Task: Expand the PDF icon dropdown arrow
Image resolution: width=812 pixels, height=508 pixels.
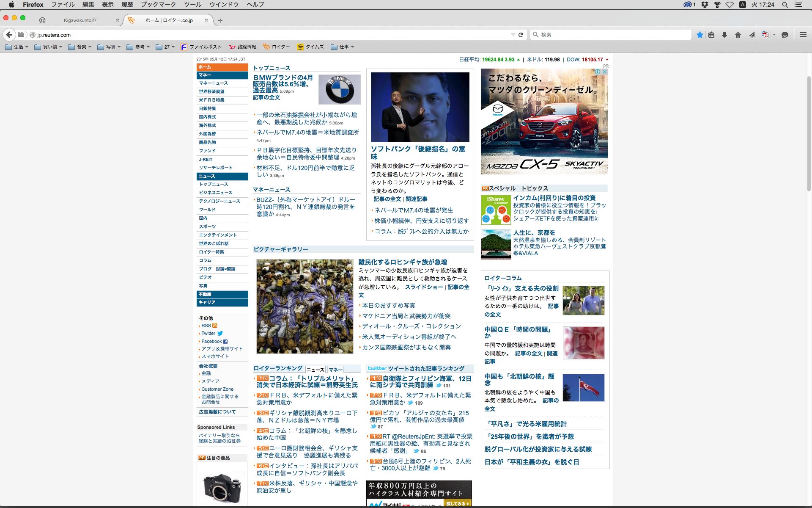Action: (774, 35)
